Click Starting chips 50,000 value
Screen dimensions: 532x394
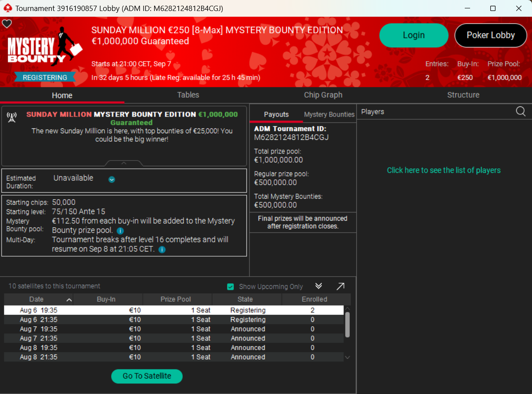coord(64,202)
